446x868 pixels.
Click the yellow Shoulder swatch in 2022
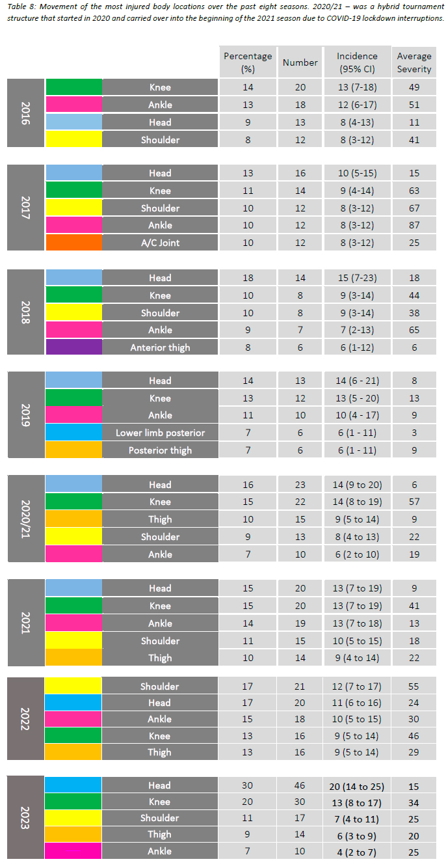point(73,686)
